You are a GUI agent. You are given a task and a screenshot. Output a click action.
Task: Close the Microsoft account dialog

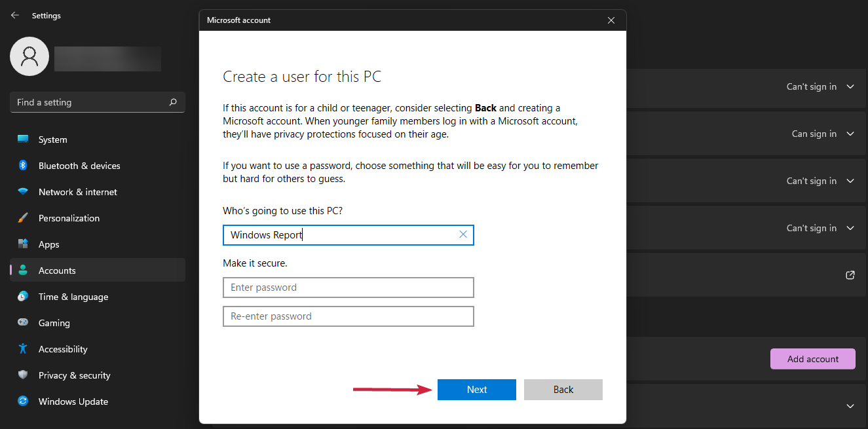click(611, 20)
